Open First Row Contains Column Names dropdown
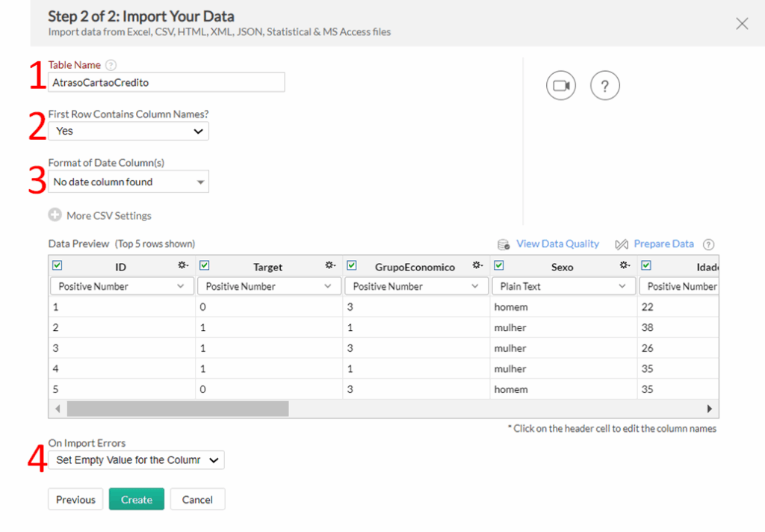 [x=128, y=131]
